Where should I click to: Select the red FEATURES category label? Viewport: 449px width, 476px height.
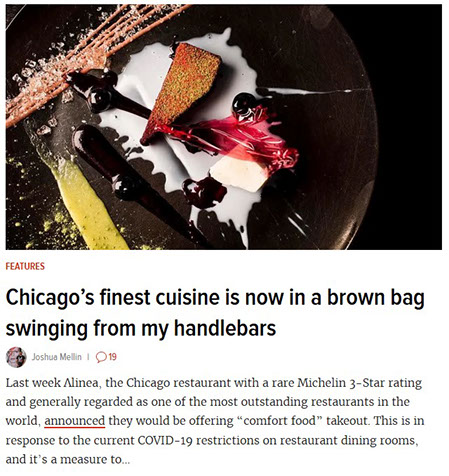[25, 266]
